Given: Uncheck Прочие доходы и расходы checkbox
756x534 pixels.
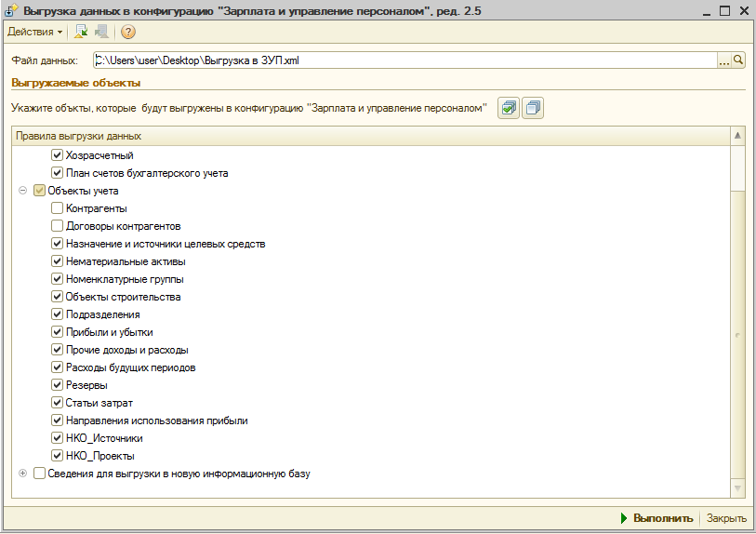Looking at the screenshot, I should [x=57, y=350].
